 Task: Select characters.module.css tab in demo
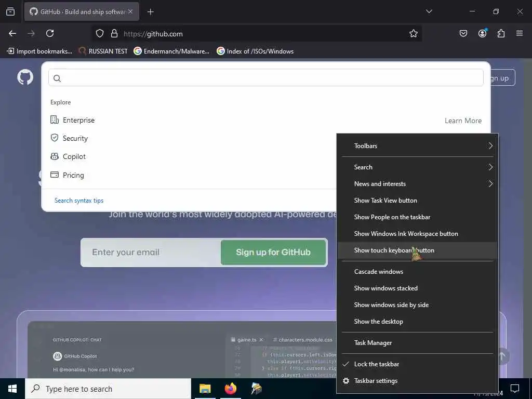pyautogui.click(x=303, y=340)
